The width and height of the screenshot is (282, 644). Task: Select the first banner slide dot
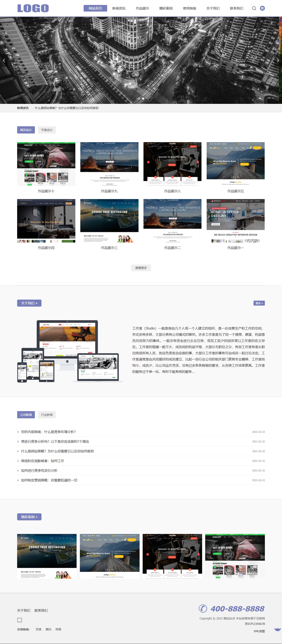click(139, 99)
